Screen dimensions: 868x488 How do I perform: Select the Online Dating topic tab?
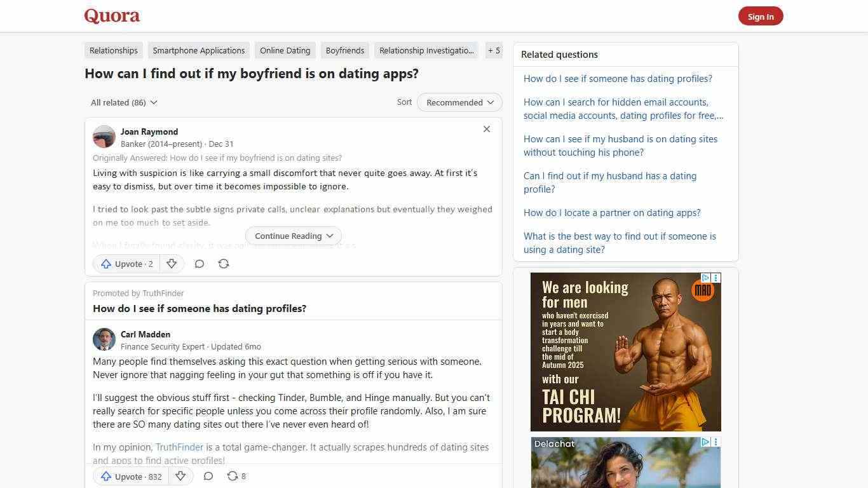[285, 50]
